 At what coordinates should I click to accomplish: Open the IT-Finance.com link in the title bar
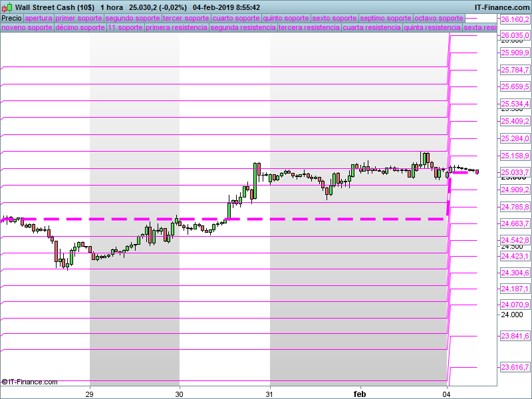click(x=502, y=7)
